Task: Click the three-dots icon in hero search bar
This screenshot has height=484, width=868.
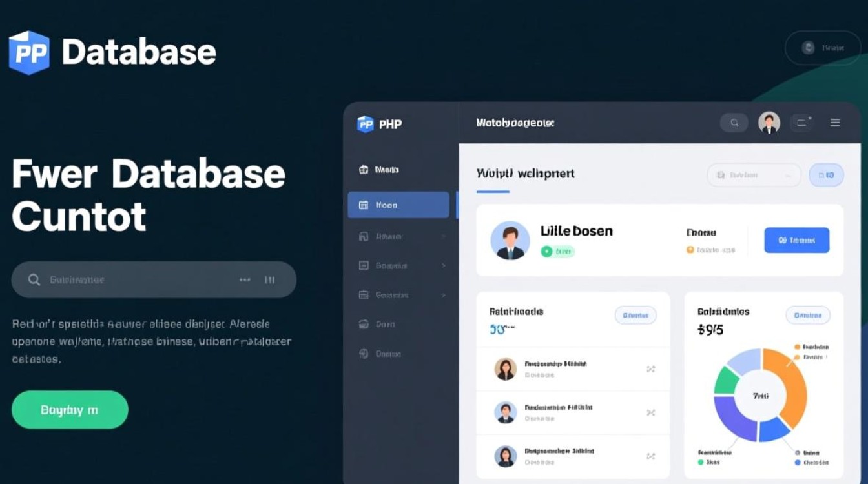Action: pyautogui.click(x=245, y=279)
